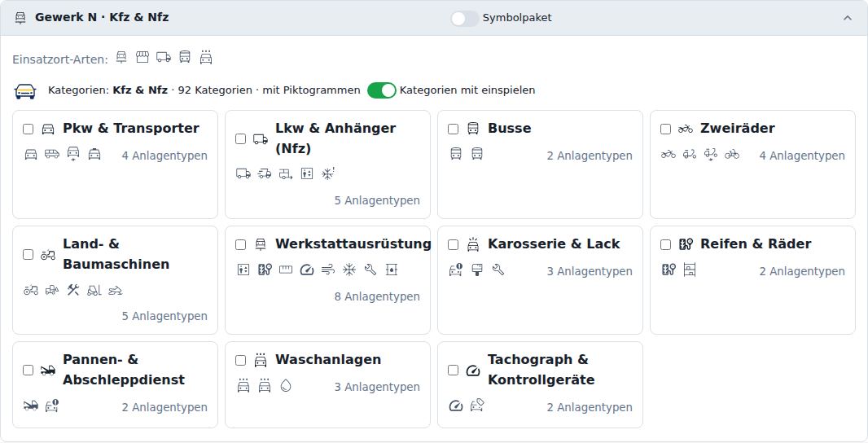
Task: Check the Pkw & Transporter checkbox
Action: [x=28, y=129]
